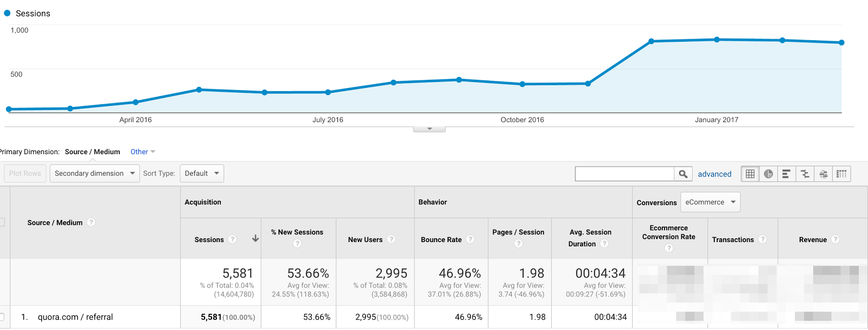The width and height of the screenshot is (868, 330).
Task: Click the October 2016 chart data point
Action: pyautogui.click(x=522, y=84)
